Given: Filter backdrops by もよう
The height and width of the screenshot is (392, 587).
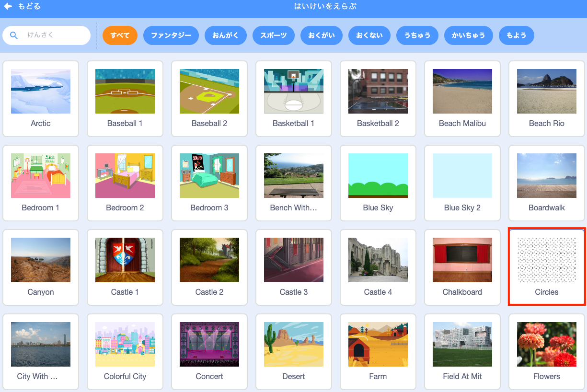Looking at the screenshot, I should click(x=517, y=35).
